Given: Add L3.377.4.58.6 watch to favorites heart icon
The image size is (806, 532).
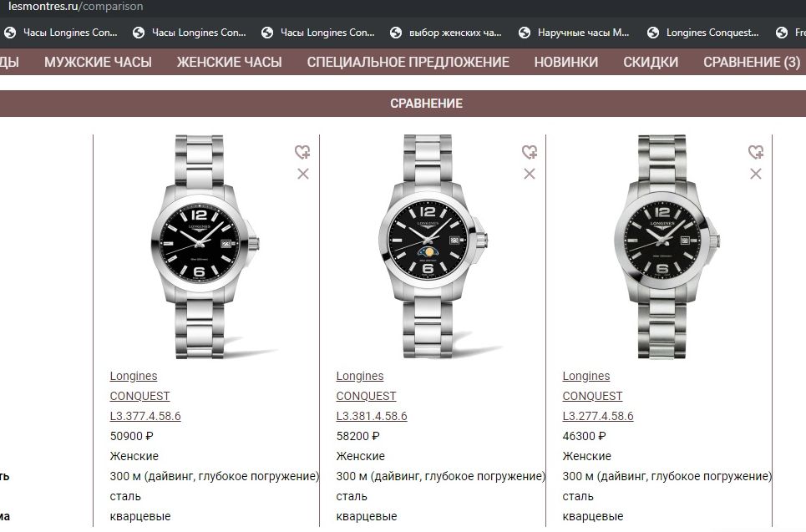Looking at the screenshot, I should 302,152.
